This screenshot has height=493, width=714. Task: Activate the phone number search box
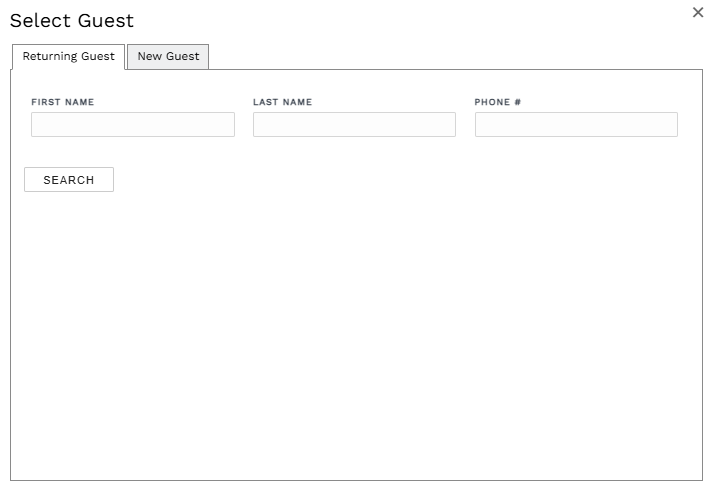tap(576, 124)
